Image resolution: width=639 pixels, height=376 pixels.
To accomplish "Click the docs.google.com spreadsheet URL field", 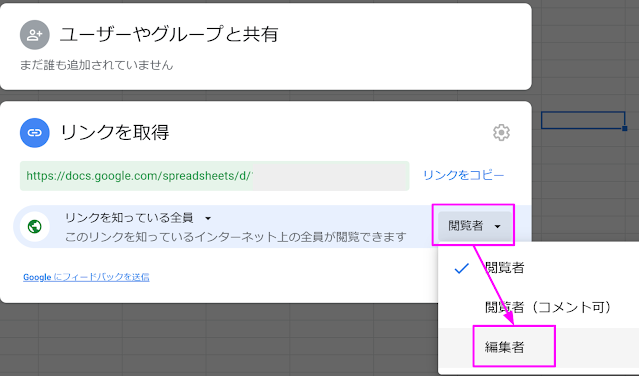I will pos(214,176).
